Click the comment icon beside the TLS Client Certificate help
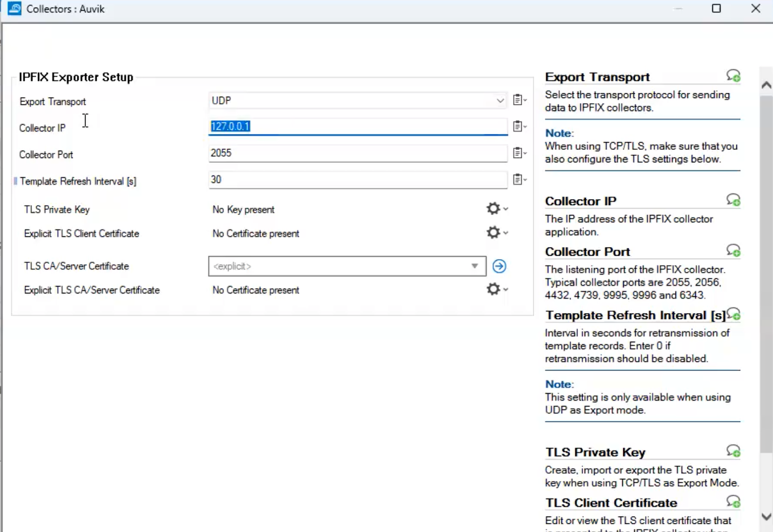 point(733,502)
